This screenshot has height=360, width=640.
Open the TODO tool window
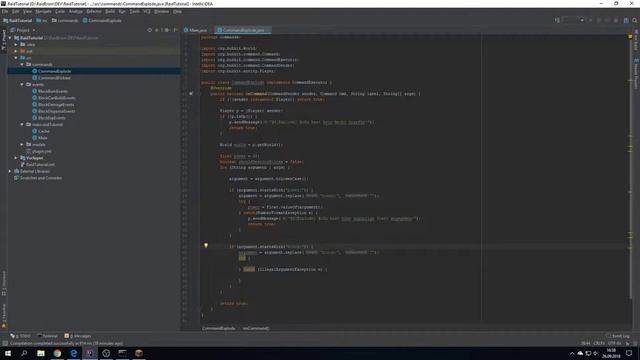(x=20, y=336)
